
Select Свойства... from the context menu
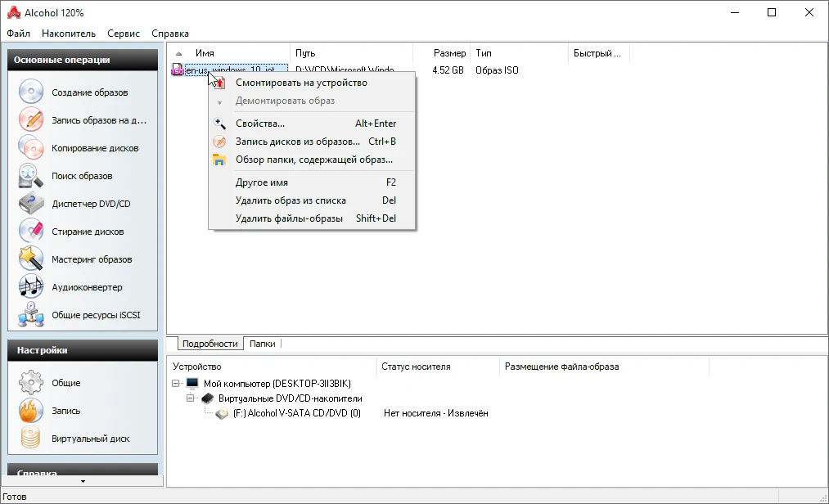coord(260,124)
